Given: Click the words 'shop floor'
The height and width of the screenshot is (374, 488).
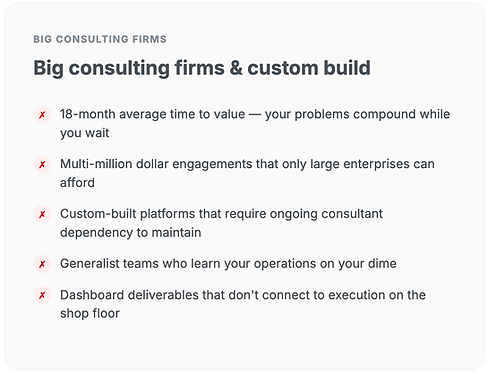Looking at the screenshot, I should [90, 314].
